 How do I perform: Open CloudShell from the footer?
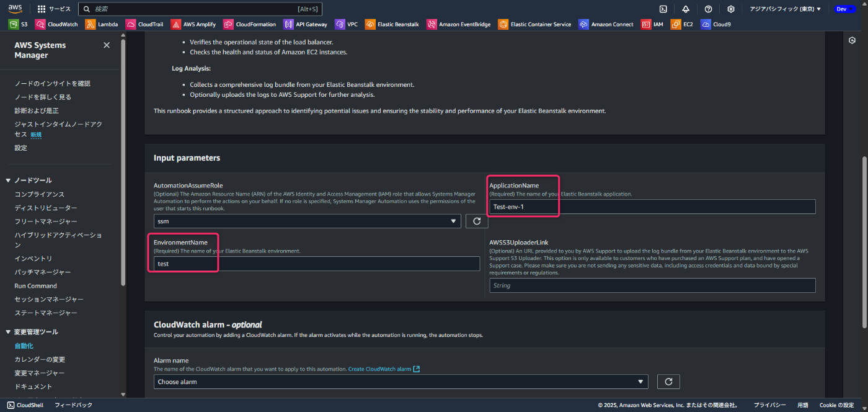point(25,405)
